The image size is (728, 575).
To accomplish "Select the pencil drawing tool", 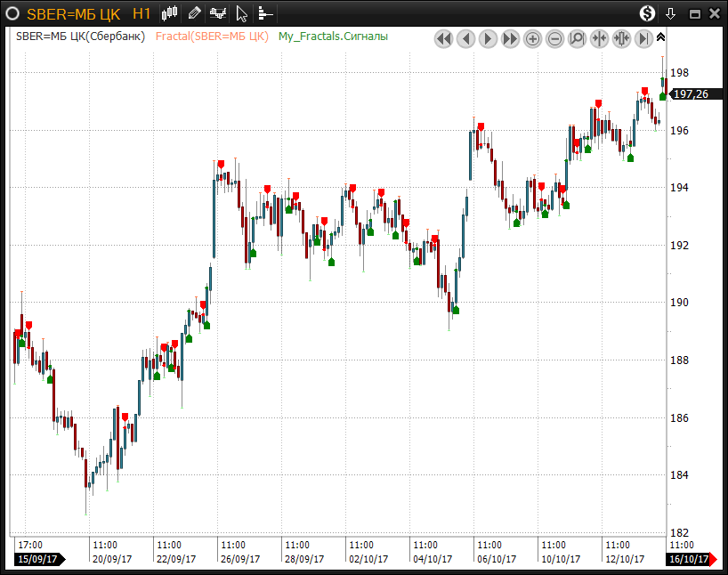I will [194, 13].
